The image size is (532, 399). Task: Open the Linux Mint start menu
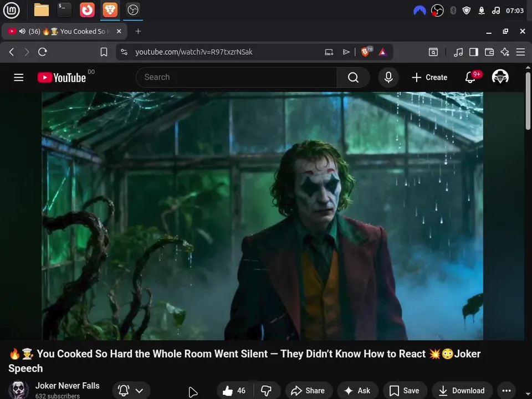point(11,10)
